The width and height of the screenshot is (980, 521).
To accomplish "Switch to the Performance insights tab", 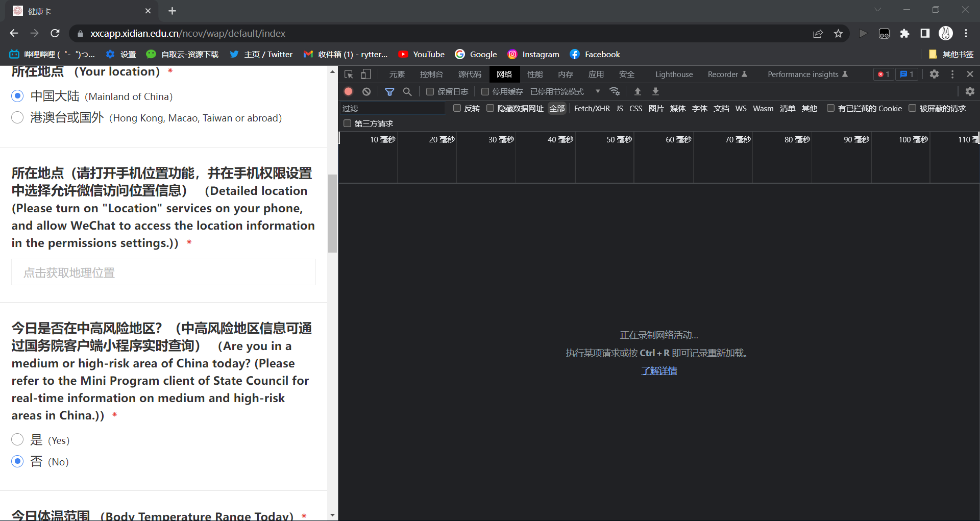I will point(807,75).
